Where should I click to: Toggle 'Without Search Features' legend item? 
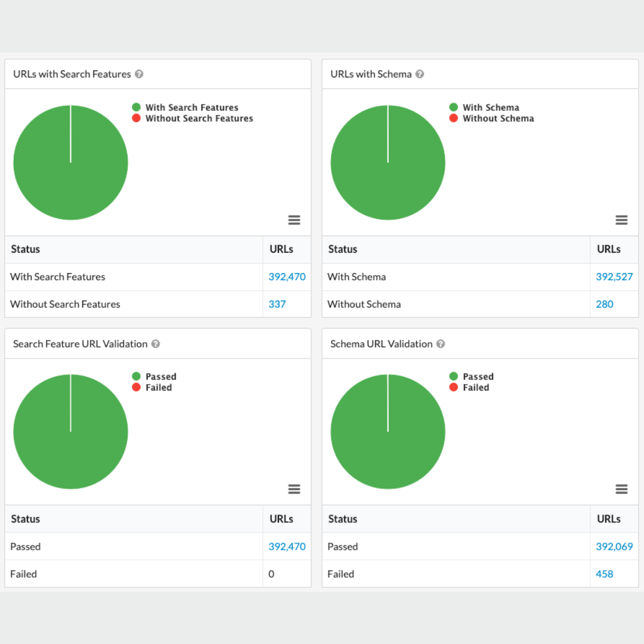[199, 118]
